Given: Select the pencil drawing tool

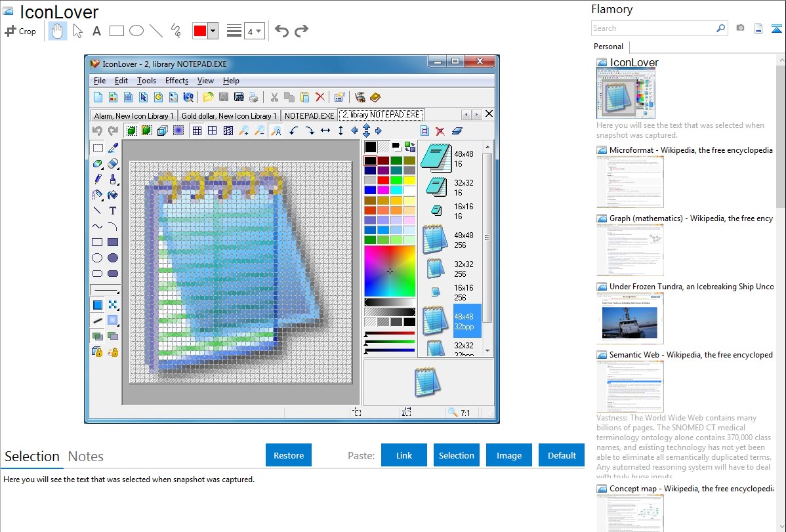Looking at the screenshot, I should (98, 179).
